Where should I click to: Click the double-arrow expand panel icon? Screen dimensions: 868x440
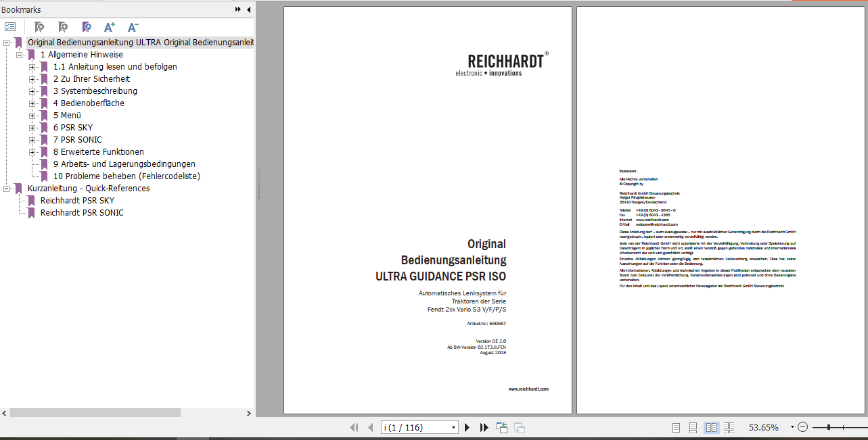pos(238,9)
